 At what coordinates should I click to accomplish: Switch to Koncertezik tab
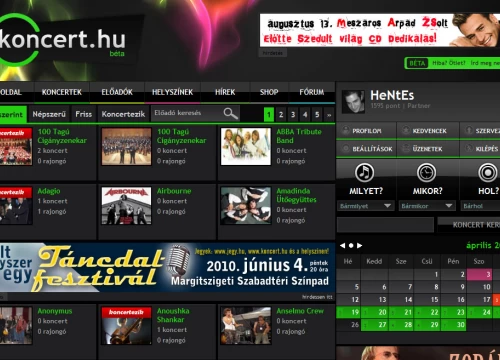click(x=123, y=114)
